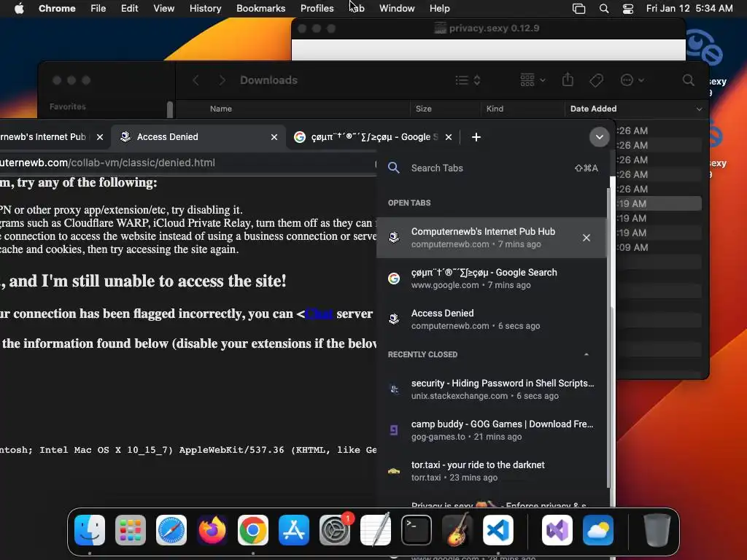Toggle Date Added sort order chevron

pyautogui.click(x=699, y=109)
